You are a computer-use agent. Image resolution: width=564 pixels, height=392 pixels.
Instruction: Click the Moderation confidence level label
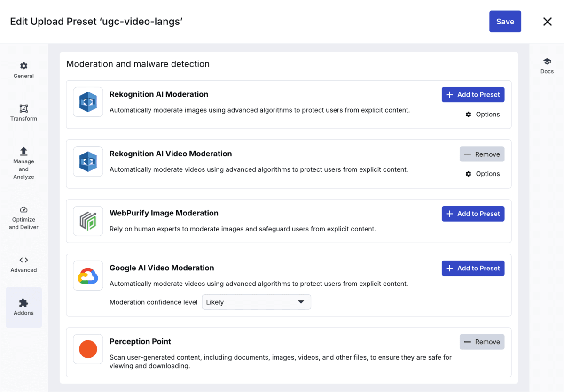click(154, 302)
